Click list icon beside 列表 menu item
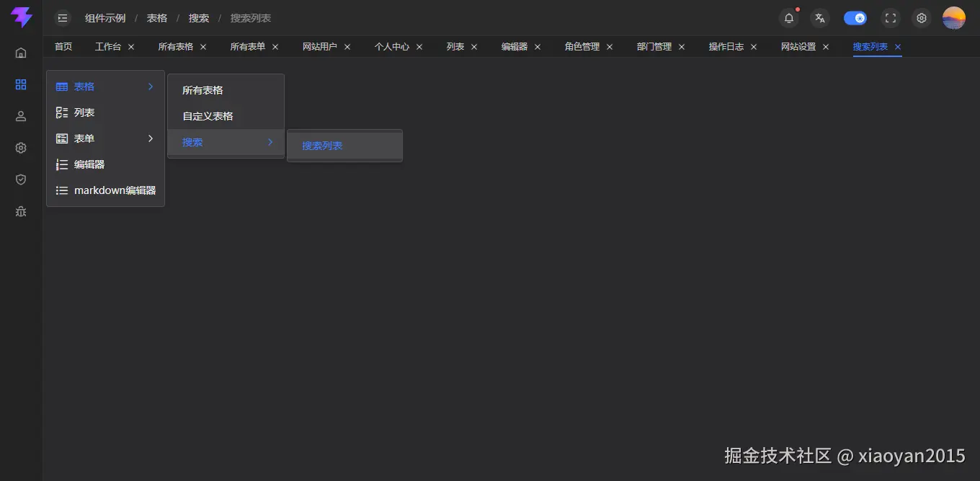This screenshot has height=481, width=980. click(62, 112)
